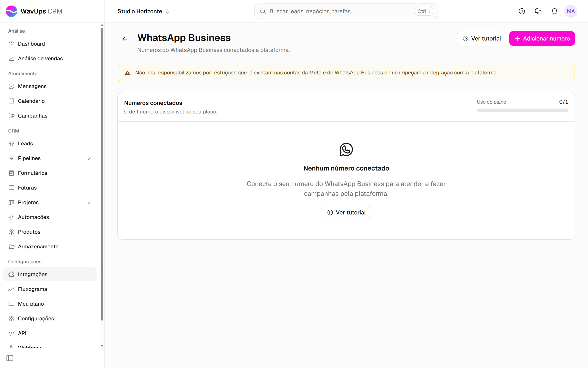
Task: Click the Campanhas flag icon
Action: pyautogui.click(x=11, y=116)
